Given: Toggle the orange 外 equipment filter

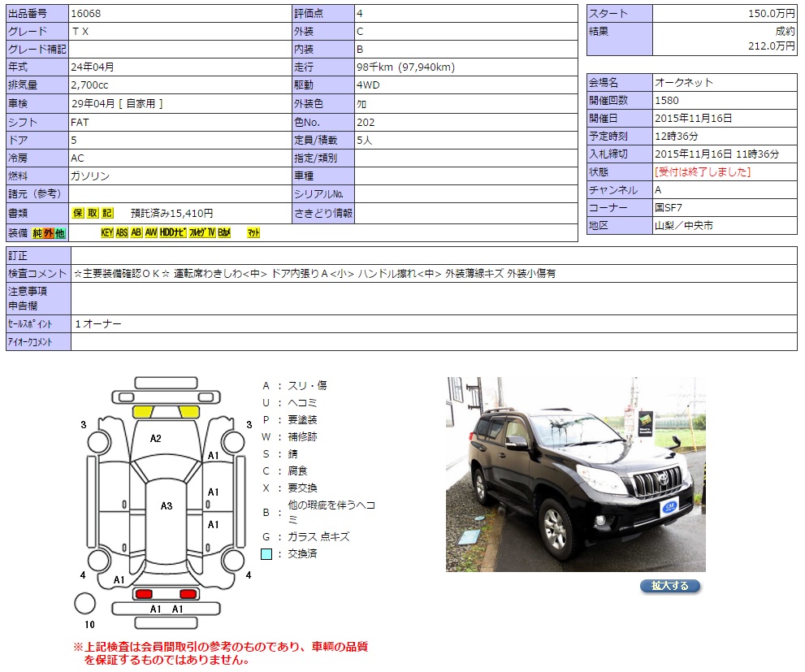Looking at the screenshot, I should (x=48, y=233).
